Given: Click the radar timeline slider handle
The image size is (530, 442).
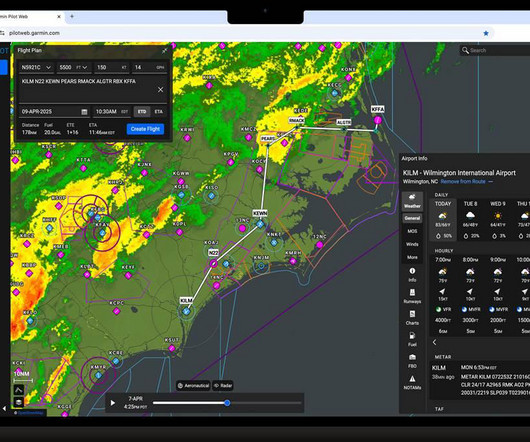Looking at the screenshot, I should [x=227, y=403].
